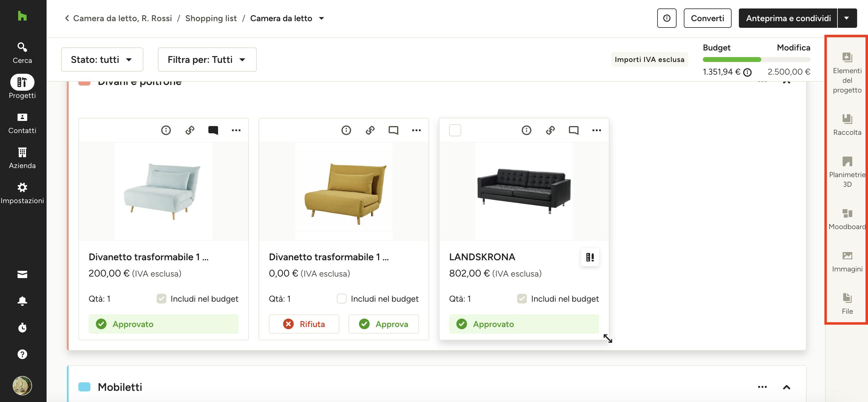Viewport: 868px width, 402px height.
Task: Click the Importi IVA esclusa label
Action: 649,60
